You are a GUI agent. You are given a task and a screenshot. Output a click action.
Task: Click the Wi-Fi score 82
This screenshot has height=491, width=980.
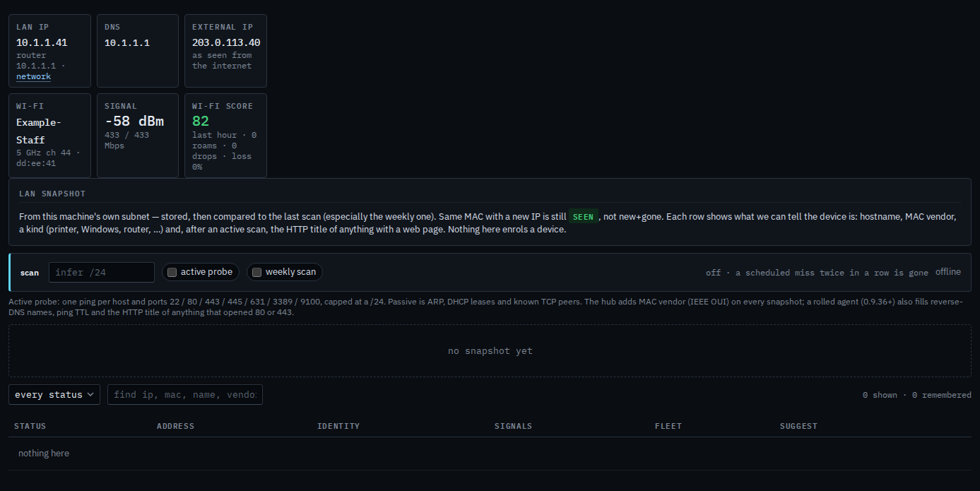pyautogui.click(x=201, y=121)
